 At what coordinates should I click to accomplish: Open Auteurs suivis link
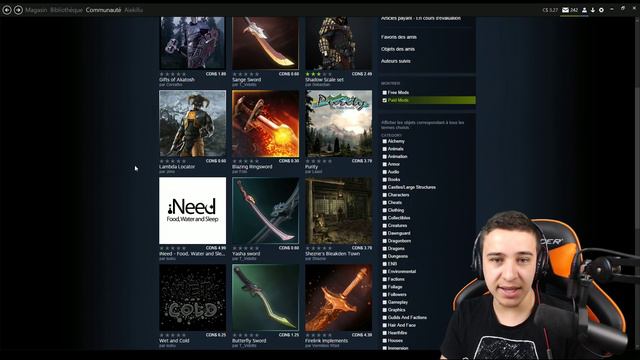point(396,61)
